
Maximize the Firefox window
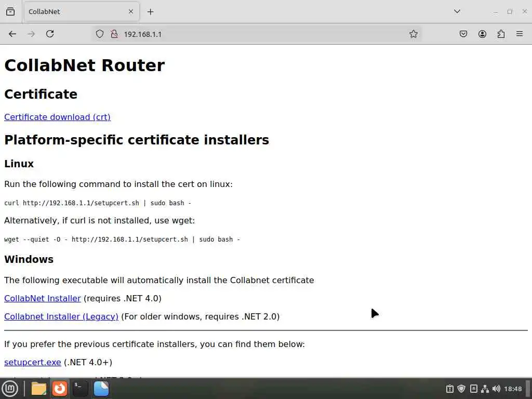pos(510,12)
